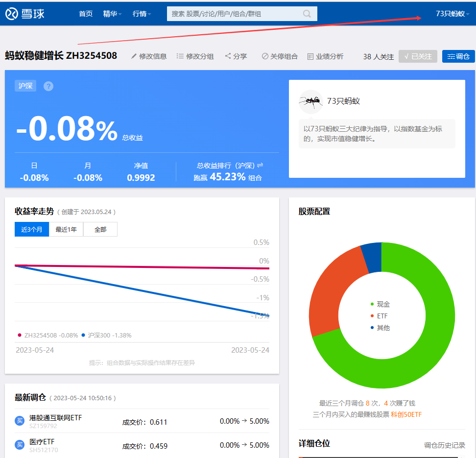Click the pencil icon beside 修改信息

coord(134,56)
